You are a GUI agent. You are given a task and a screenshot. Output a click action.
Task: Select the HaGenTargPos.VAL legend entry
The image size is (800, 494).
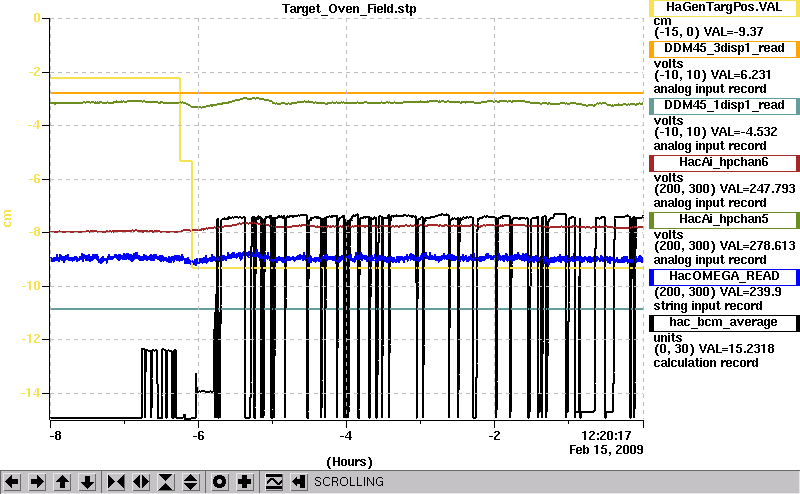click(x=724, y=8)
